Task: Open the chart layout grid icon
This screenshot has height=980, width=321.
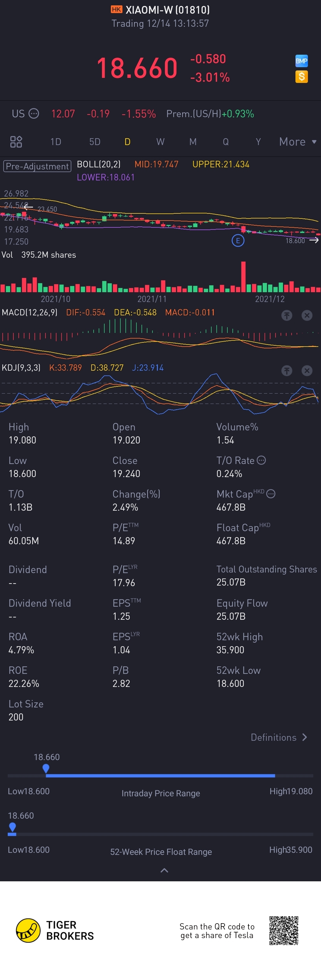Action: pos(16,142)
